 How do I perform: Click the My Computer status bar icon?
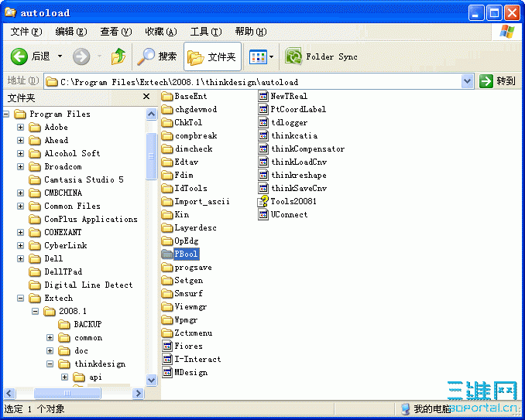tap(405, 409)
